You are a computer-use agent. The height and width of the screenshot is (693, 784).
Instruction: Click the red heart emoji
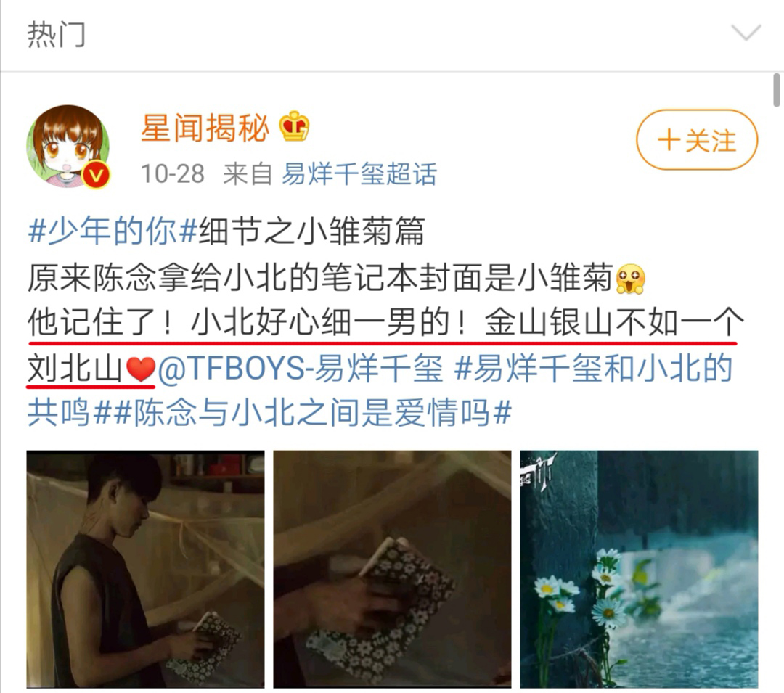[141, 370]
